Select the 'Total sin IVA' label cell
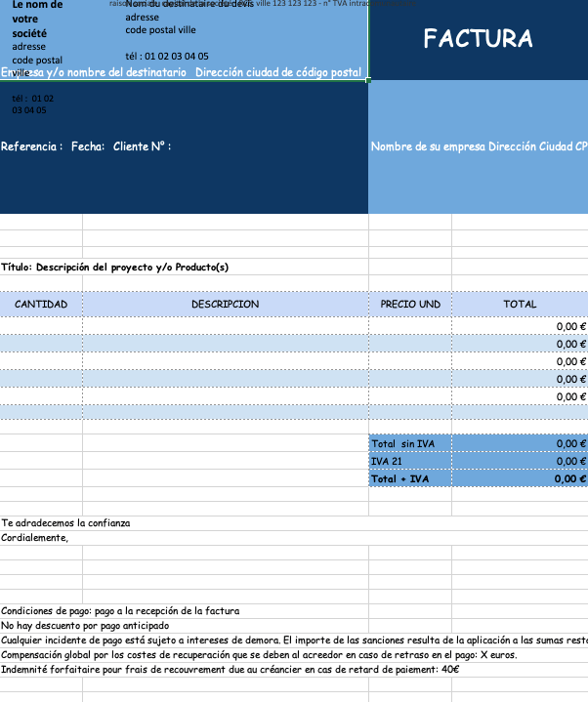 [410, 443]
